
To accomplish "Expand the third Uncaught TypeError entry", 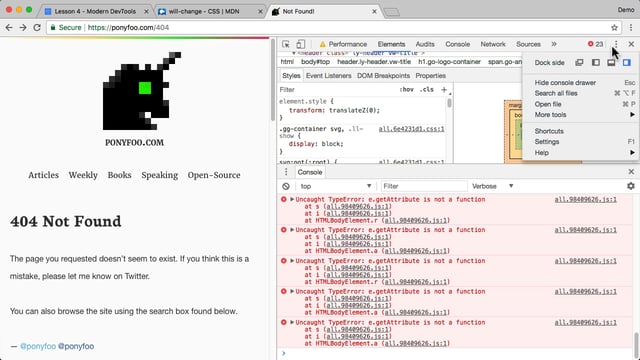I will pyautogui.click(x=292, y=260).
